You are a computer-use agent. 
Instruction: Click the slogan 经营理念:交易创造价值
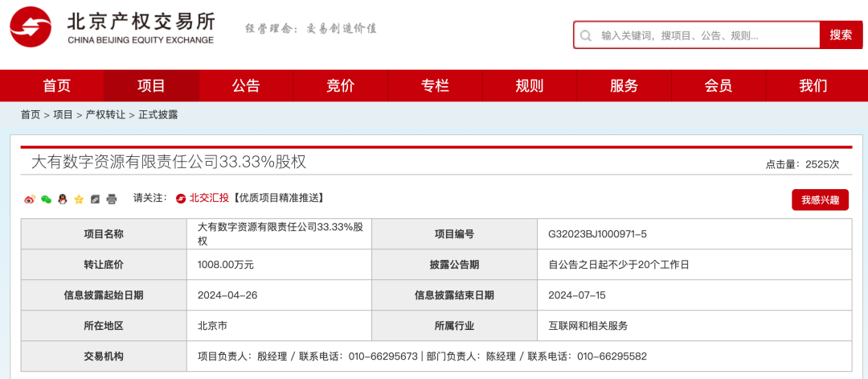311,28
